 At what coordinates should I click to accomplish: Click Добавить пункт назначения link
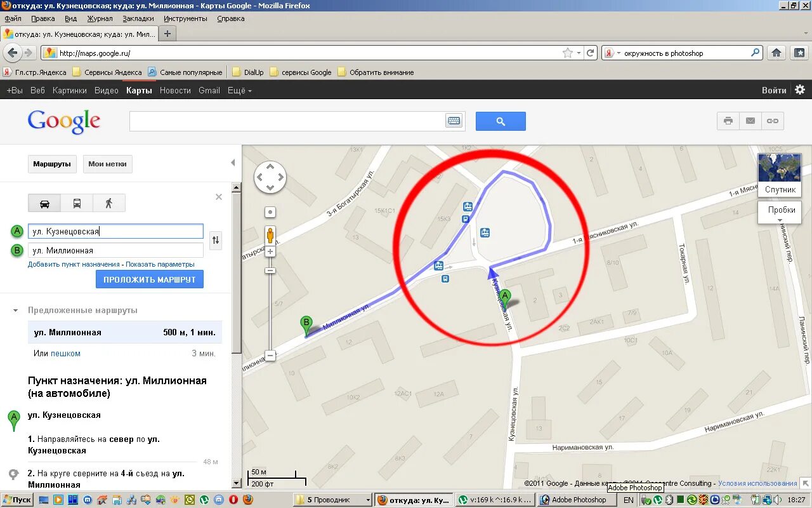coord(74,264)
